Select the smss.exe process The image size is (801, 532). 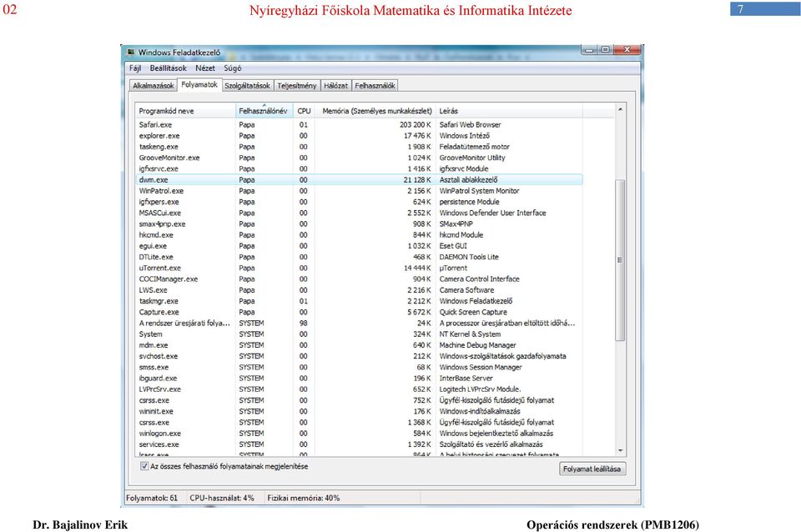359,368
